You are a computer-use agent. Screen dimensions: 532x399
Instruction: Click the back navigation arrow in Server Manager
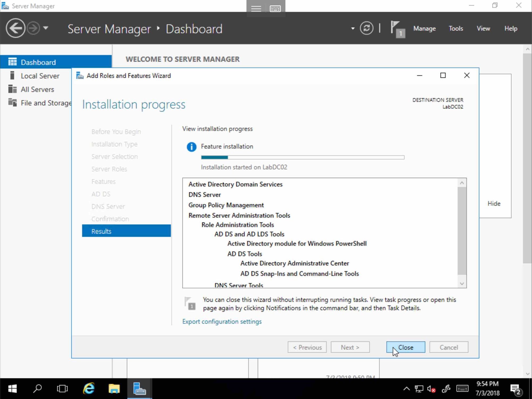click(15, 28)
